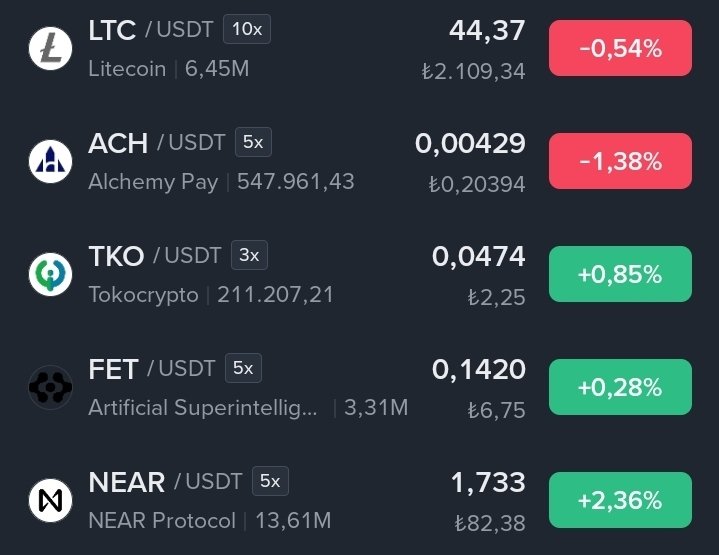Click the +2,36% change button

[620, 500]
